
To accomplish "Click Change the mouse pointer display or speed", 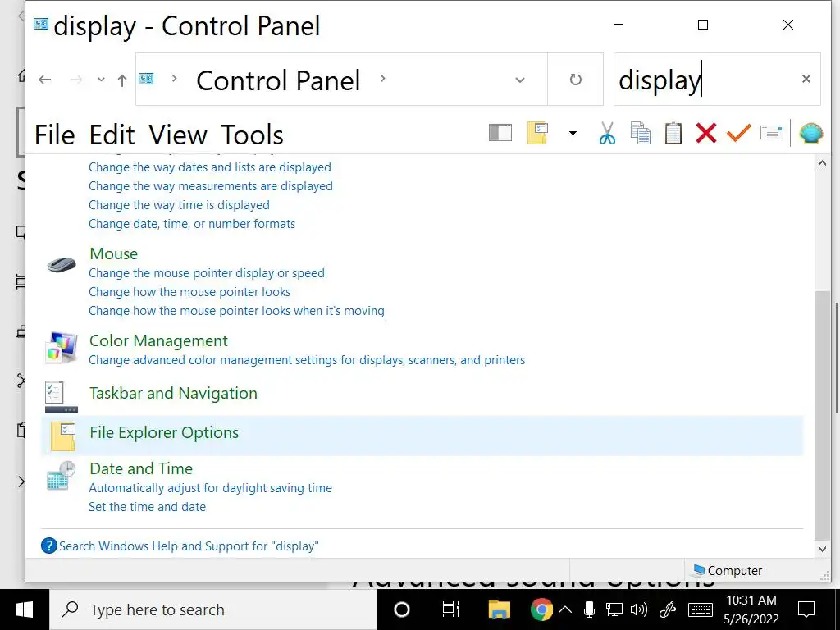I will (x=207, y=273).
